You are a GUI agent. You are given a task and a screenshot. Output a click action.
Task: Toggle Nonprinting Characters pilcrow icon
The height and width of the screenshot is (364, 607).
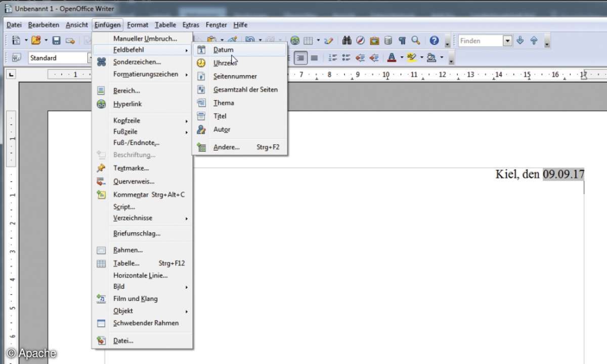[x=402, y=40]
